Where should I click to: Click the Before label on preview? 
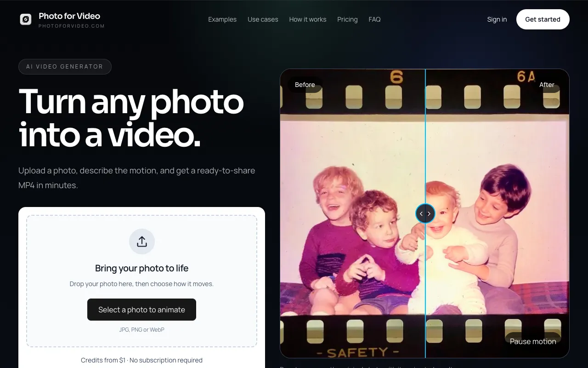tap(305, 85)
